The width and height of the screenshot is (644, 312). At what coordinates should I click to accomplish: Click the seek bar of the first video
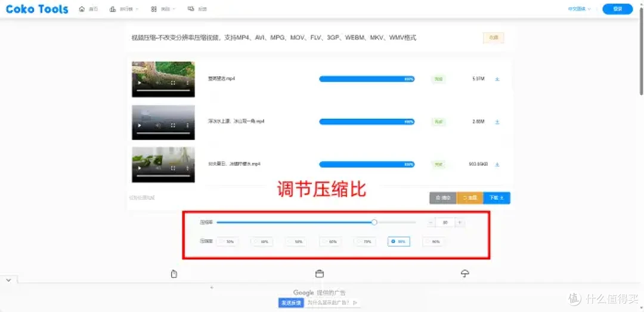(x=163, y=90)
